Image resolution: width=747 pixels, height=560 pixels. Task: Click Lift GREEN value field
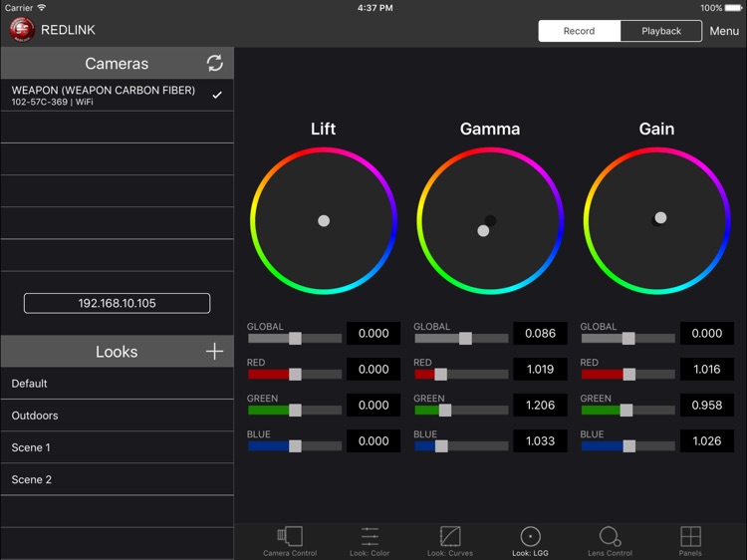373,406
